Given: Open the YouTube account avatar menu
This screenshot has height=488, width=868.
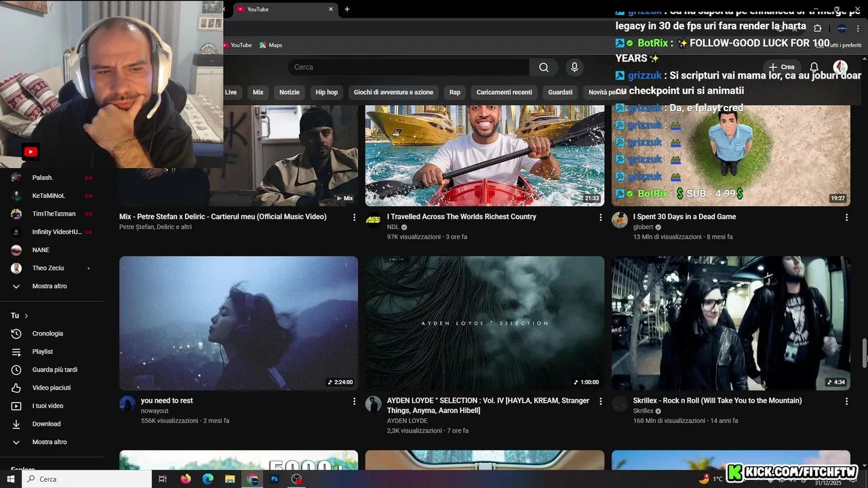Looking at the screenshot, I should 840,67.
